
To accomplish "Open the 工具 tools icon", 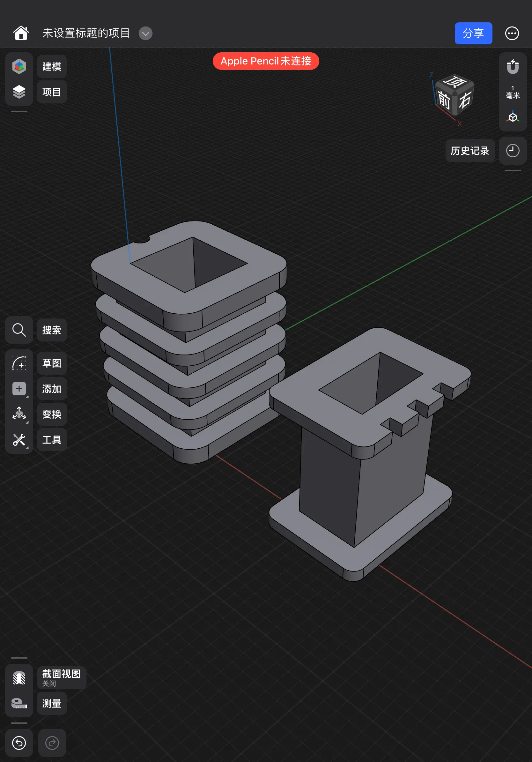I will pos(19,440).
